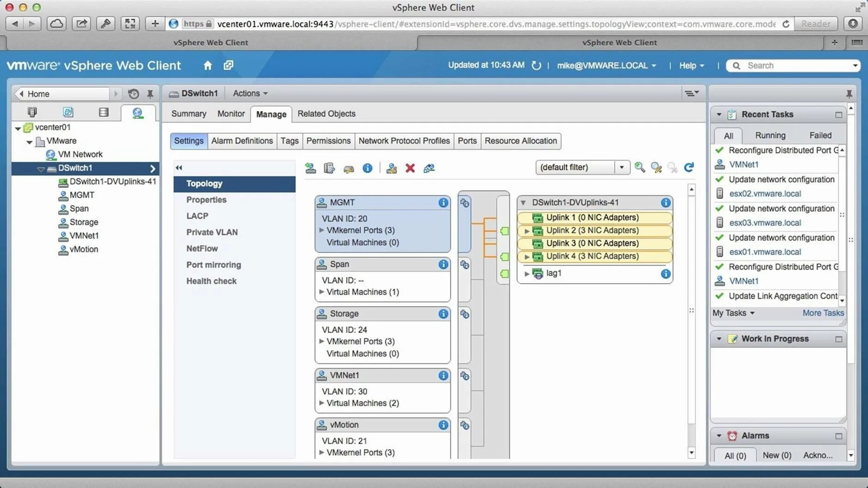Click the network adapter card toolbar icon

point(349,168)
